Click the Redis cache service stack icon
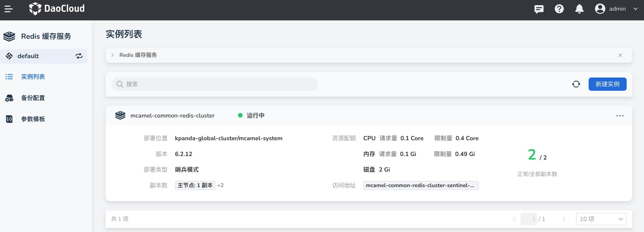 pyautogui.click(x=9, y=36)
